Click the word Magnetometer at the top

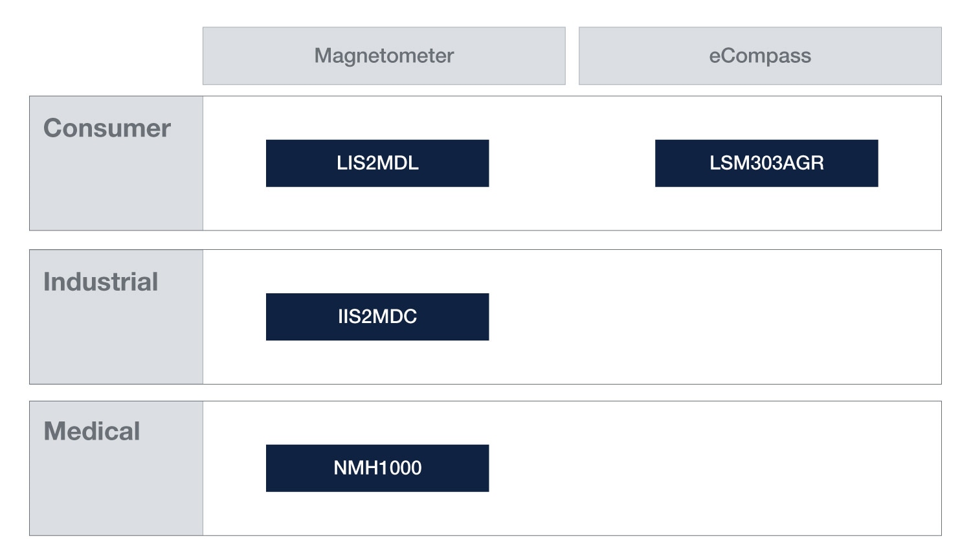pyautogui.click(x=384, y=56)
